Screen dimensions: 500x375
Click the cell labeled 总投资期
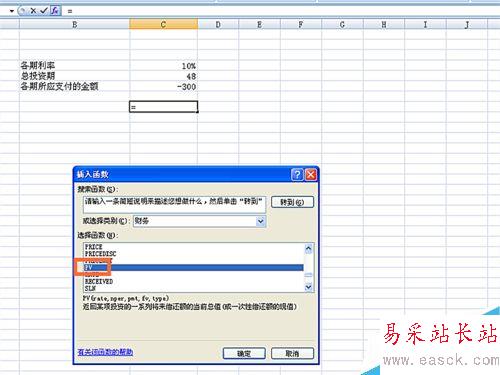(74, 76)
